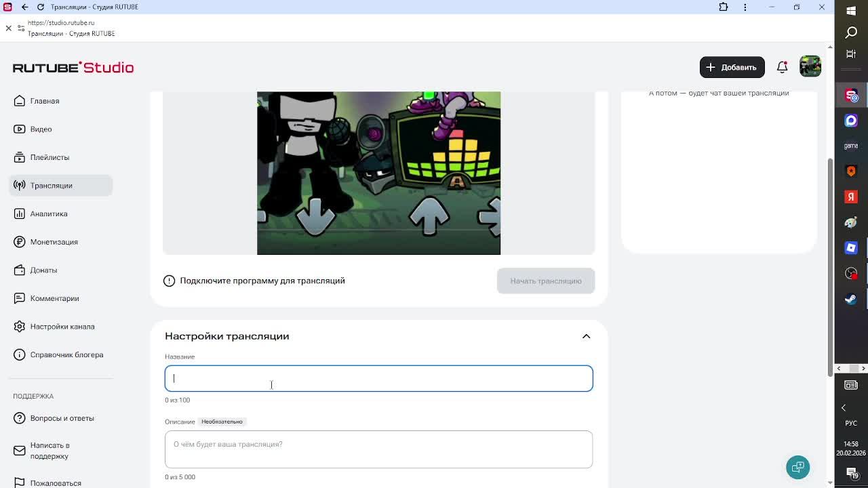Open browser extensions puzzle icon

tap(724, 7)
